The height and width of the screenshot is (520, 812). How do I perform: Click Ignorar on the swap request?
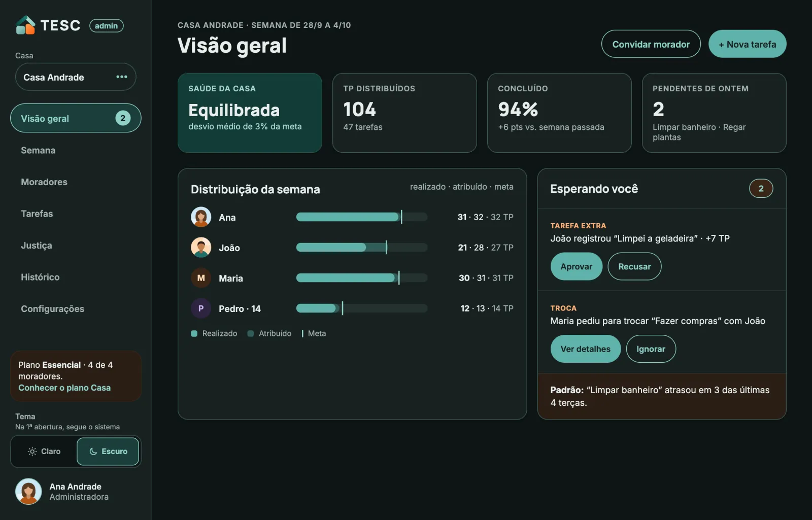(651, 349)
